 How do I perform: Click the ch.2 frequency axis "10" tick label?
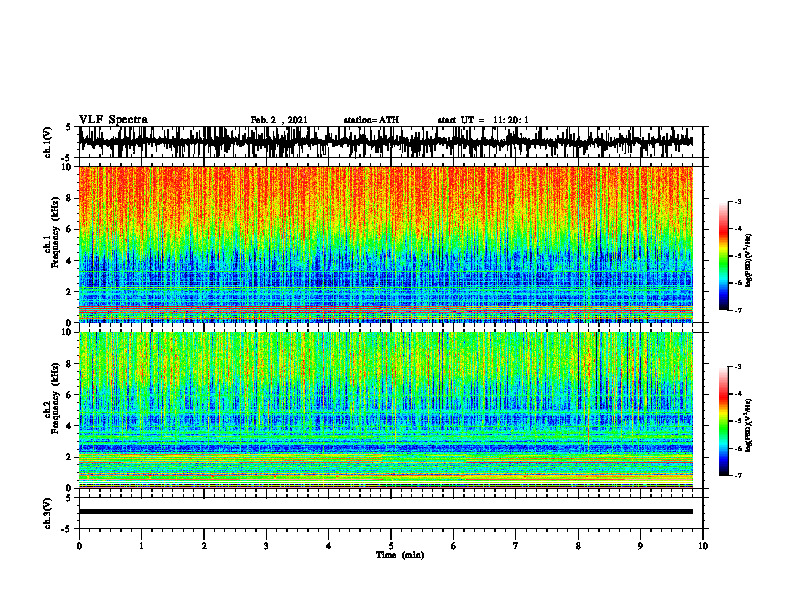coord(68,332)
